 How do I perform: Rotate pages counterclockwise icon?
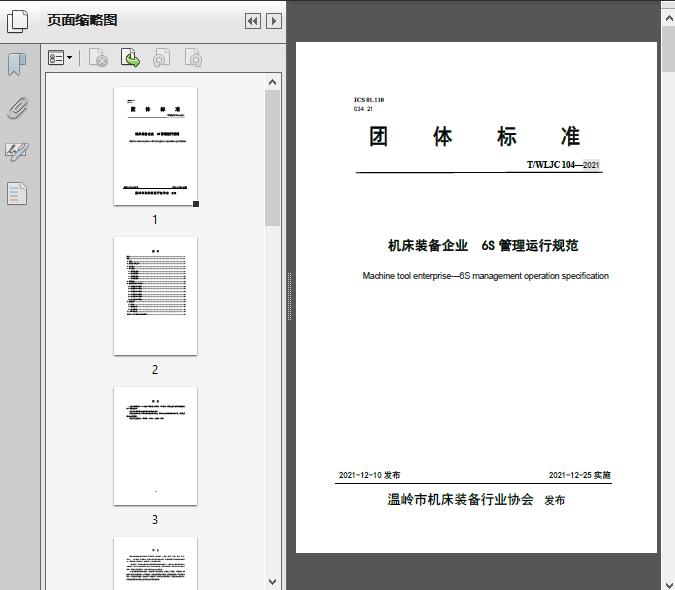coord(161,58)
